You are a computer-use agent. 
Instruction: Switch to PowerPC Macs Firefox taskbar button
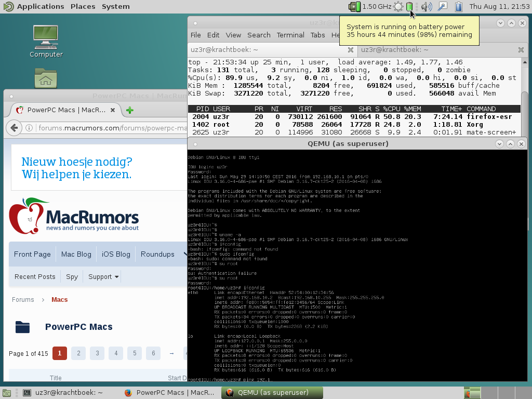[170, 393]
